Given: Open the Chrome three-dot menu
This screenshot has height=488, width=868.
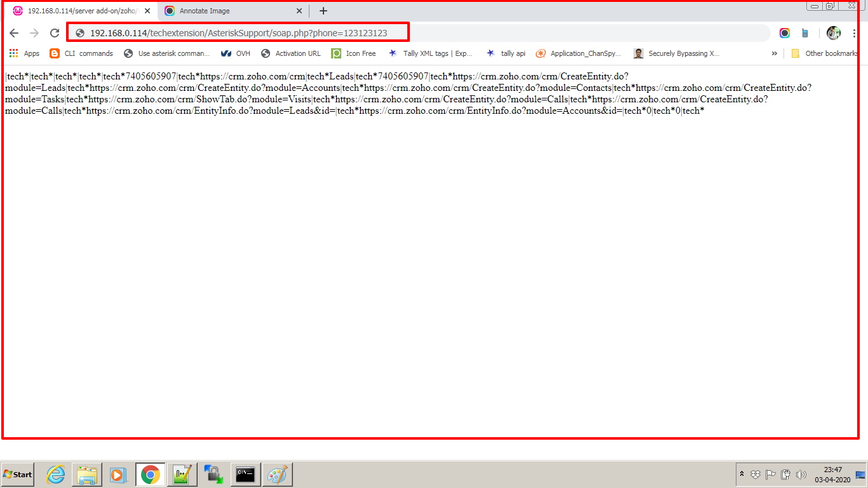Looking at the screenshot, I should [x=854, y=33].
